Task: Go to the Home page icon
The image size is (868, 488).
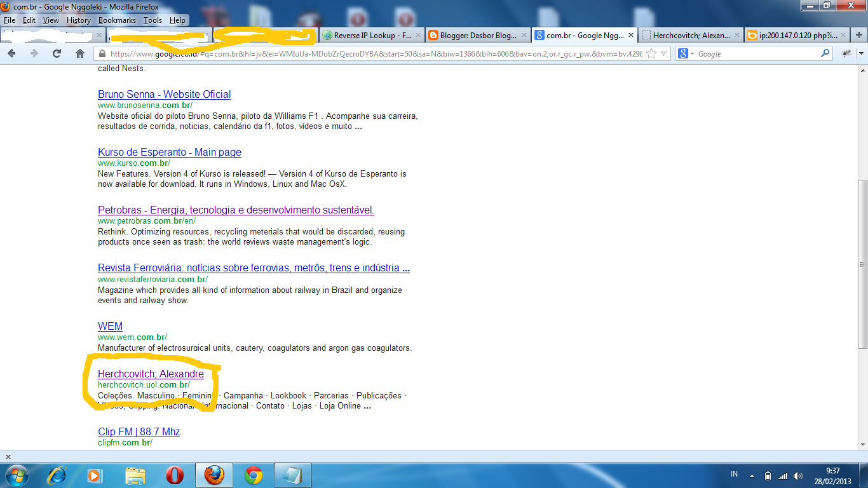Action: tap(79, 54)
